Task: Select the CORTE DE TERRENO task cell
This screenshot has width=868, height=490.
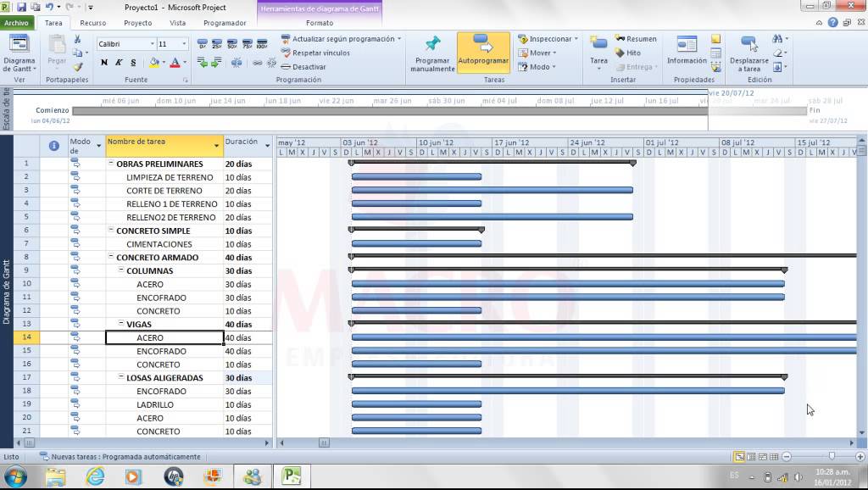Action: click(164, 191)
